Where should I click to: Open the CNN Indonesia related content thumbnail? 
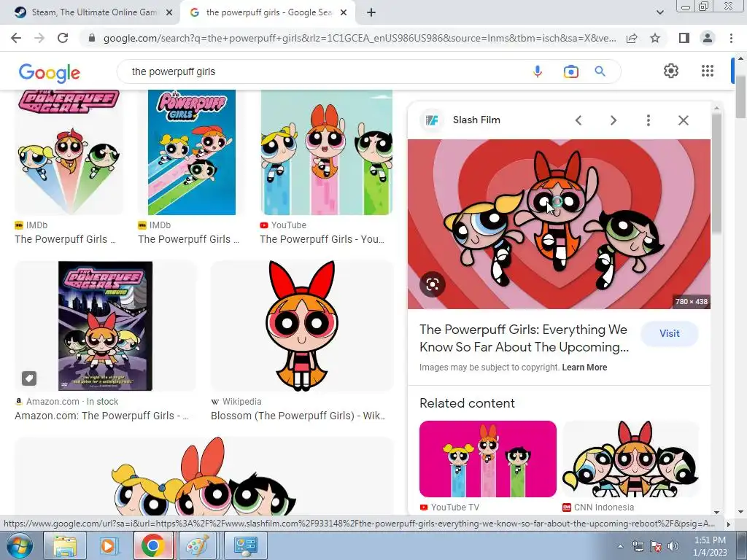(x=631, y=459)
